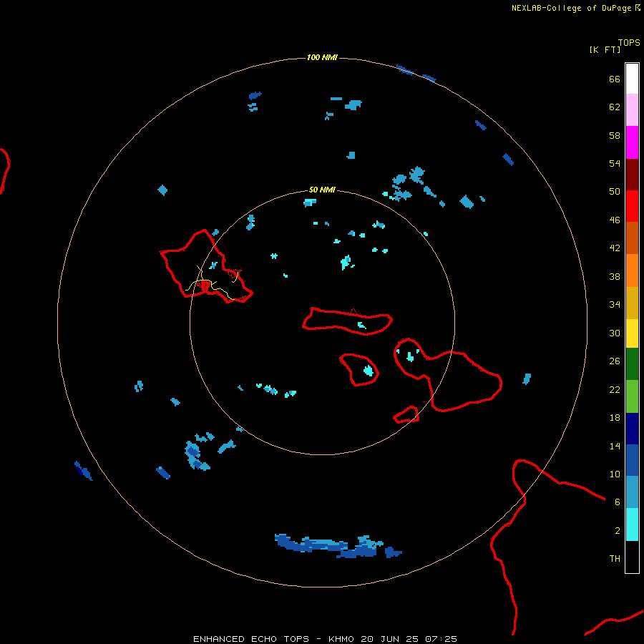The width and height of the screenshot is (644, 644).
Task: Click the "100 NMI" range ring label
Action: (322, 57)
